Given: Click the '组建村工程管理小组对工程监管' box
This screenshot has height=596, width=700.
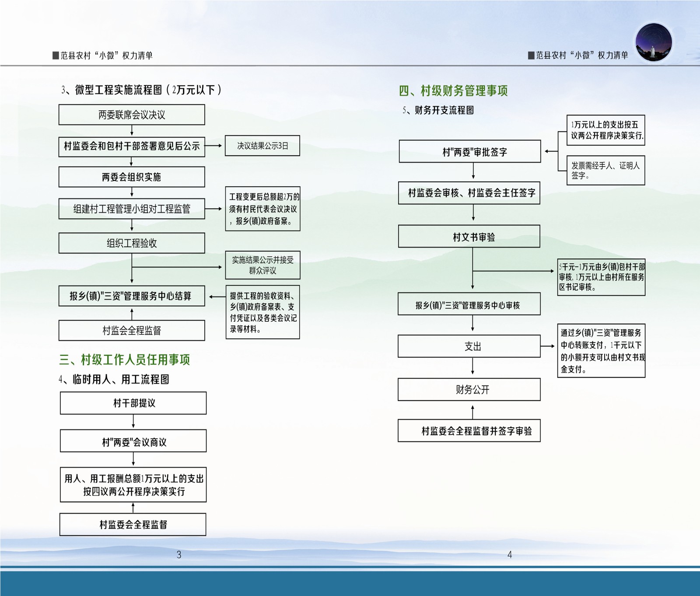Looking at the screenshot, I should (x=132, y=209).
